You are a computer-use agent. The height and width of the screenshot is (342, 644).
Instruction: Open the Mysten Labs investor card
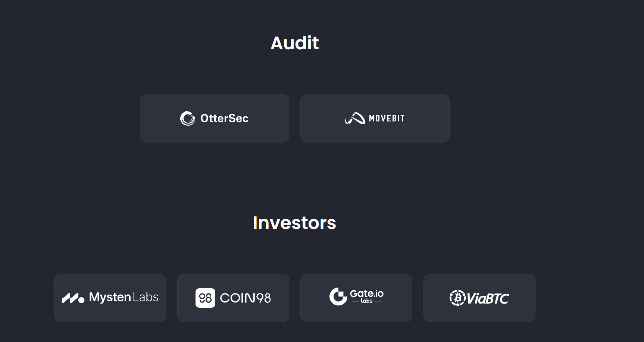click(x=110, y=298)
